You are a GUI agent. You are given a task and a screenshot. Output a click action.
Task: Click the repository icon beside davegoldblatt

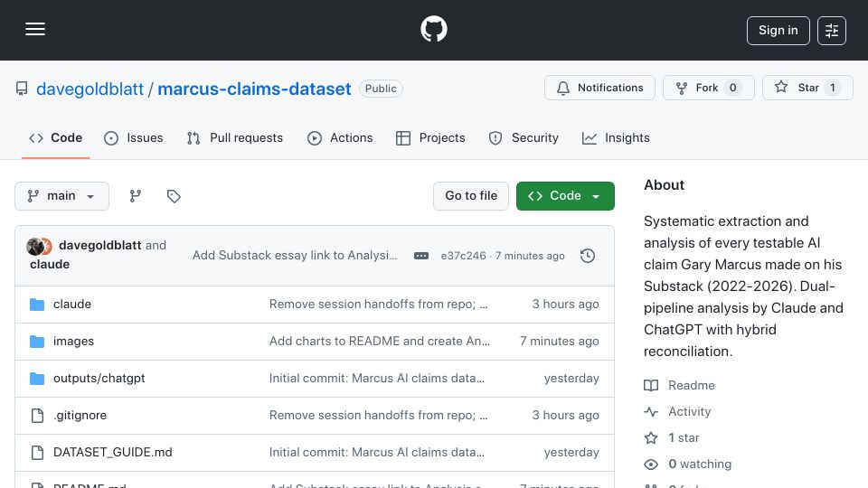[x=22, y=89]
